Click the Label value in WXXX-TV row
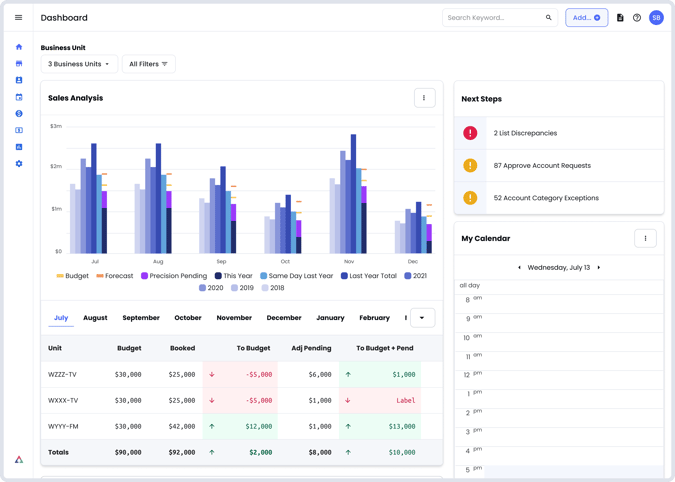The height and width of the screenshot is (482, 675). coord(406,401)
